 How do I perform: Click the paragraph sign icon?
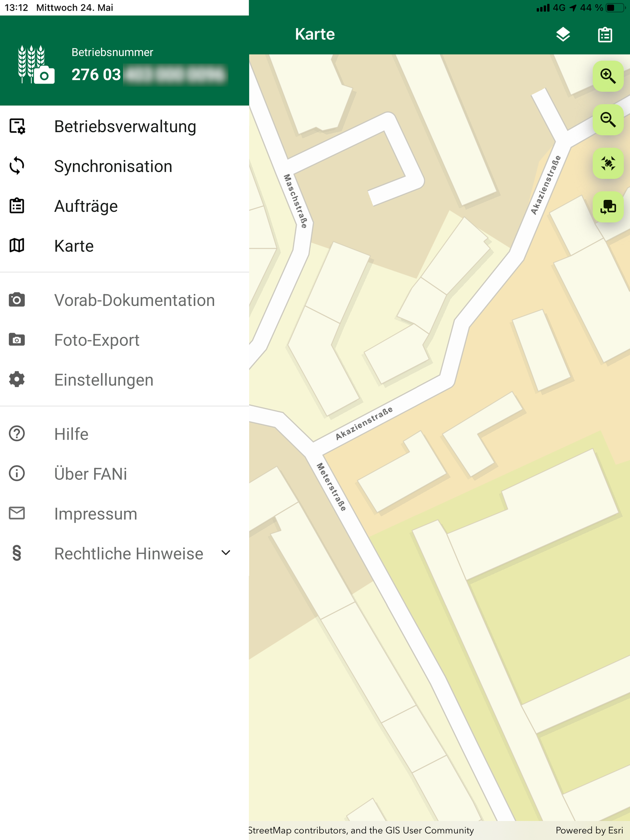17,553
